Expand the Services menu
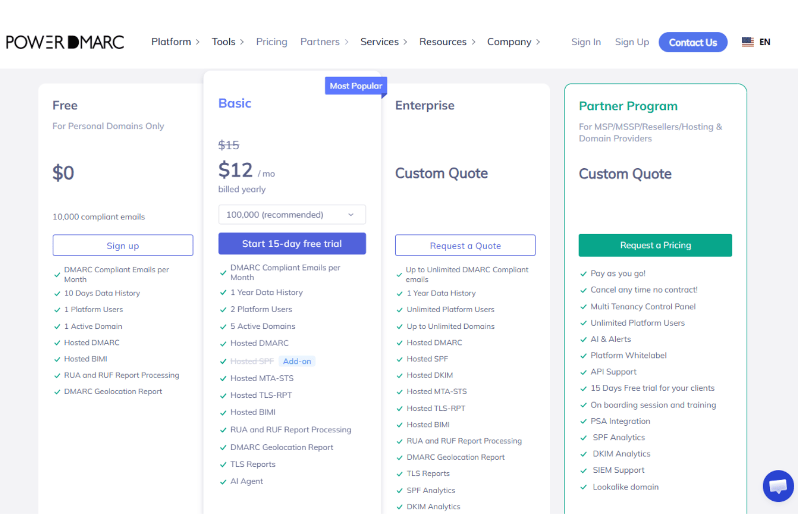 pos(384,42)
